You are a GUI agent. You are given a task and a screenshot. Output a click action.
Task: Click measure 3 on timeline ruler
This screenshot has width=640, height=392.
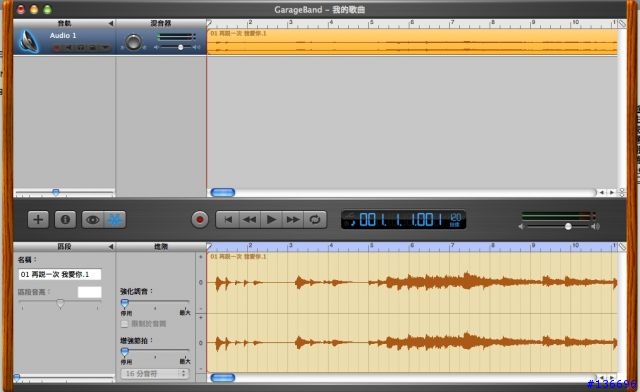click(x=291, y=22)
